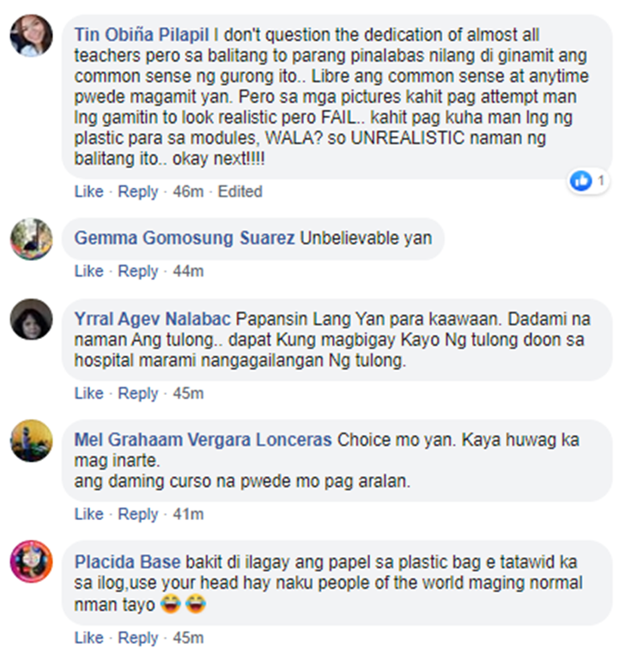View edit history via Edited label
Viewport: 644px width, 648px height.
pyautogui.click(x=240, y=191)
